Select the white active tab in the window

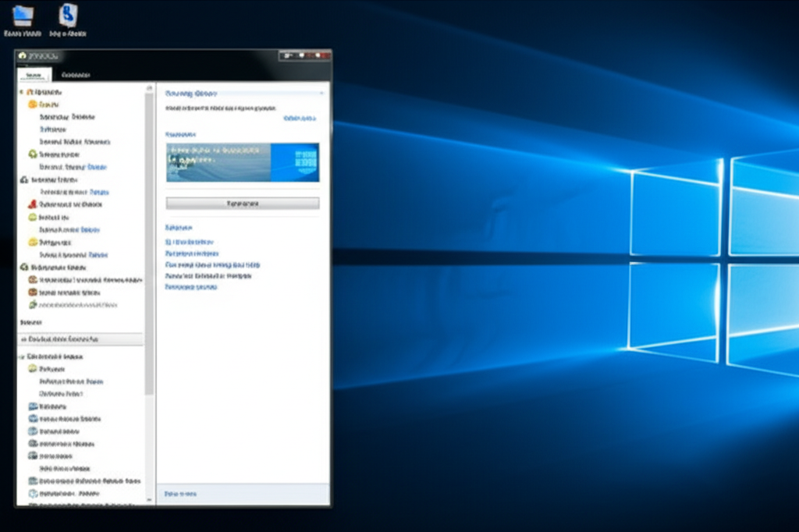[34, 75]
